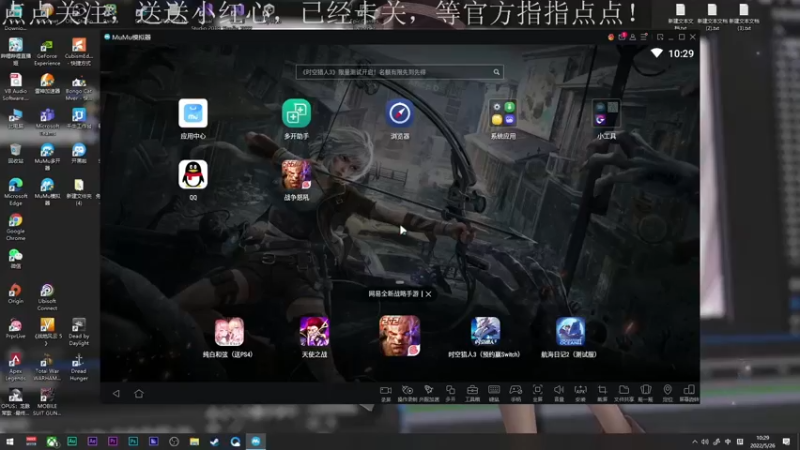Click the rocket acceleration tool
800x450 pixels.
(x=429, y=392)
